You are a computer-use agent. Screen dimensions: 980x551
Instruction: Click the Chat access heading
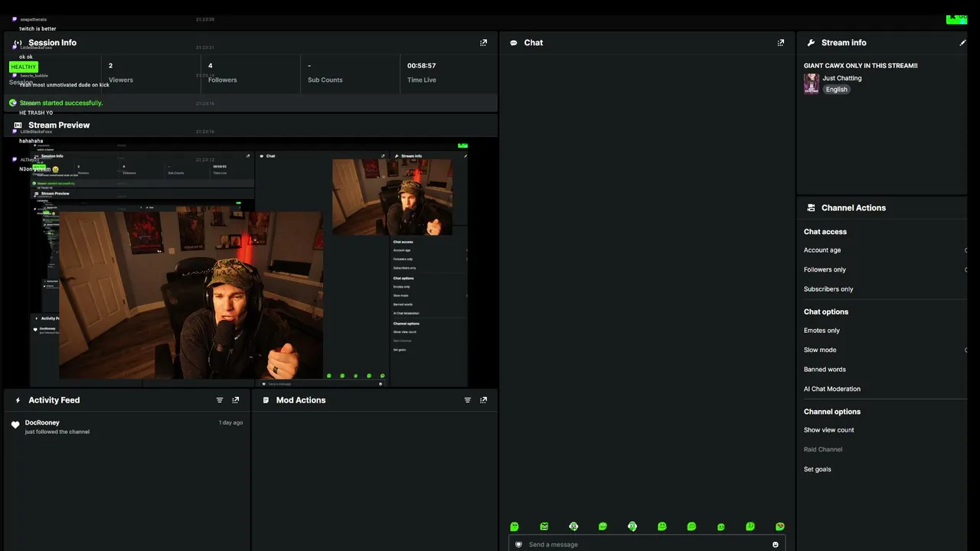tap(825, 232)
